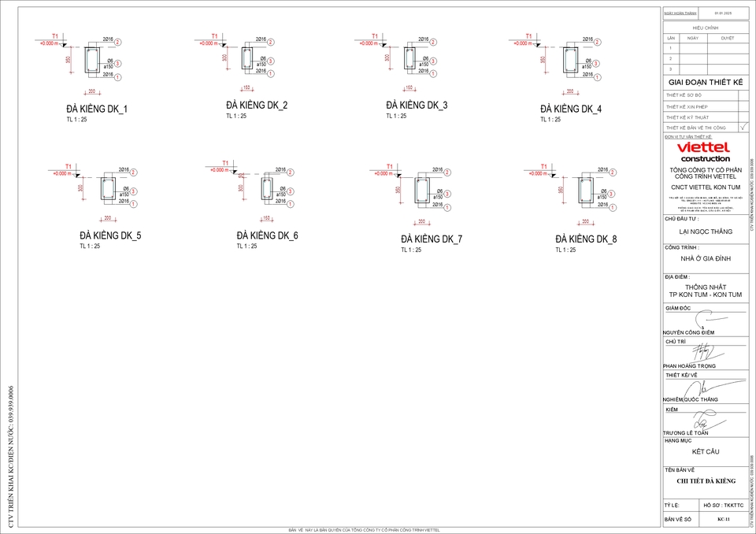Select the DK_1 beam cross-section drawing
The width and height of the screenshot is (756, 534).
point(91,60)
